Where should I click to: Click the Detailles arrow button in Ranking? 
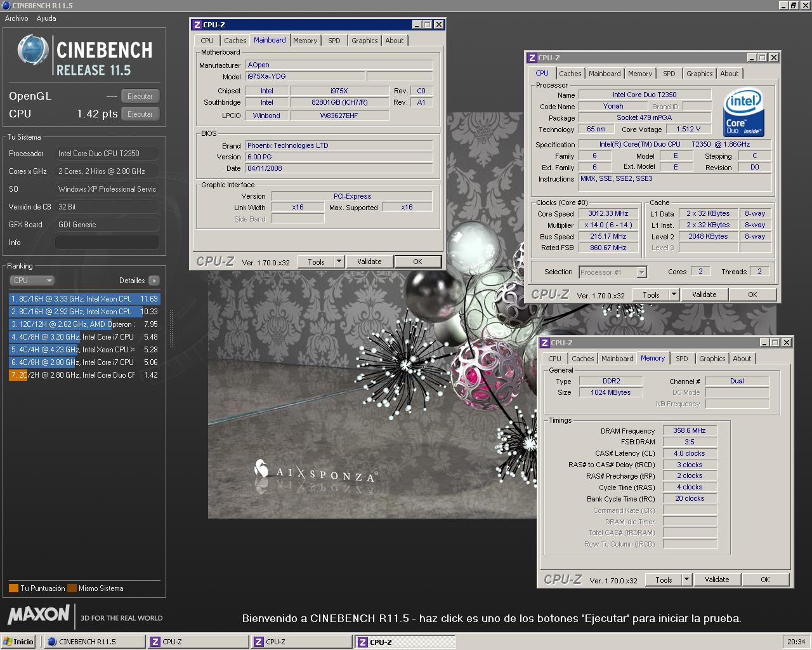click(154, 281)
